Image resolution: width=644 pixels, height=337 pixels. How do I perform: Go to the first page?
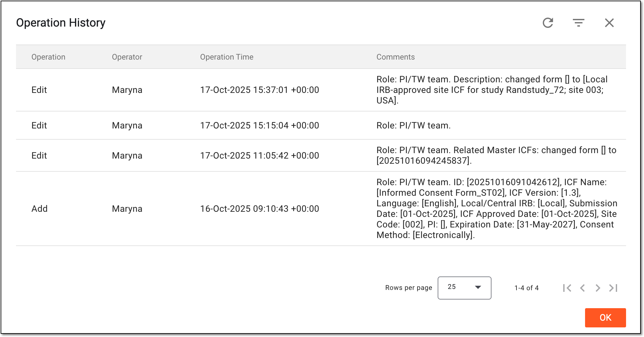click(567, 288)
